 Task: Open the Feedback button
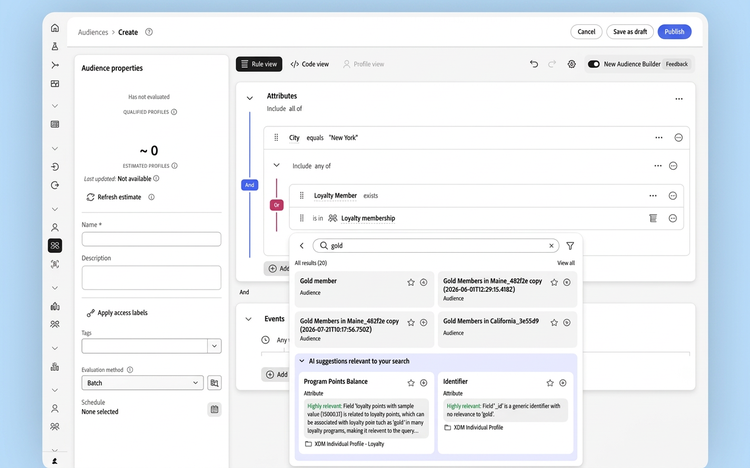(x=677, y=64)
